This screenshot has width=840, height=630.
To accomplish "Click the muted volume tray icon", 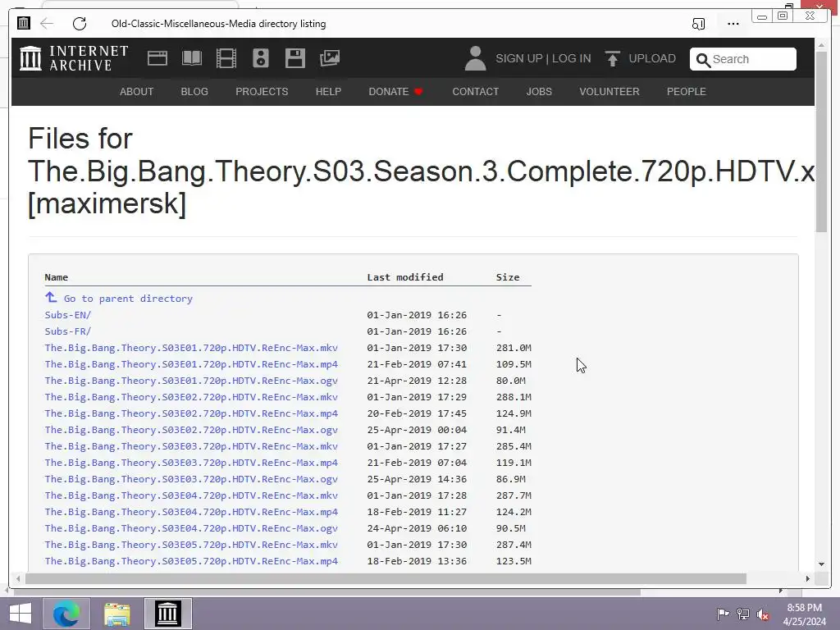I will [762, 614].
